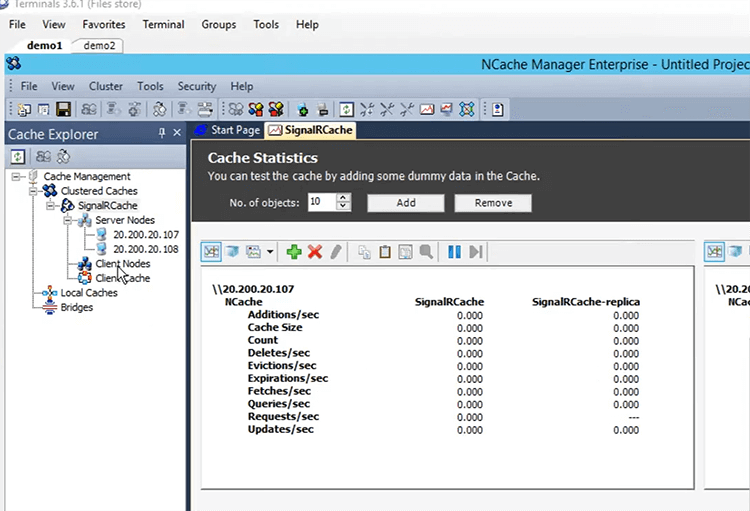Pause the statistics display with freeze icon
Image resolution: width=750 pixels, height=511 pixels.
tap(454, 252)
